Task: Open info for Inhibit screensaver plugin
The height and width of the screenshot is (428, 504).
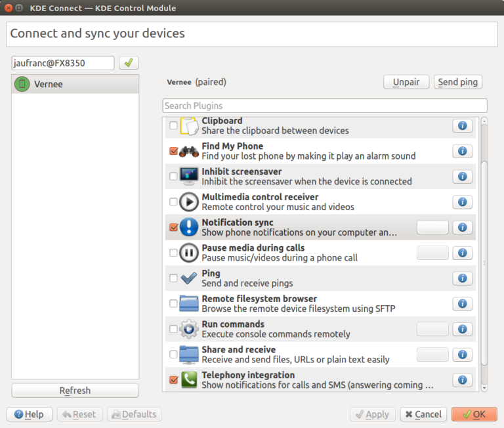Action: (462, 176)
